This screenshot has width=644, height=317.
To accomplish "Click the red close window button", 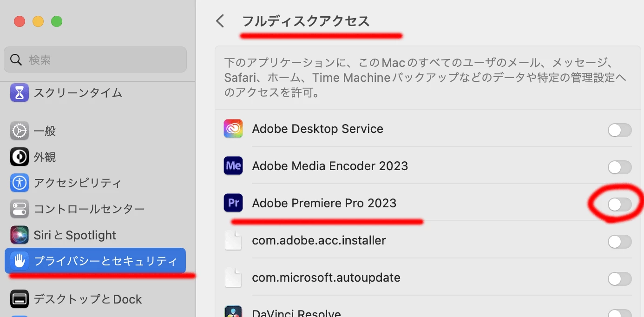I will pos(20,21).
